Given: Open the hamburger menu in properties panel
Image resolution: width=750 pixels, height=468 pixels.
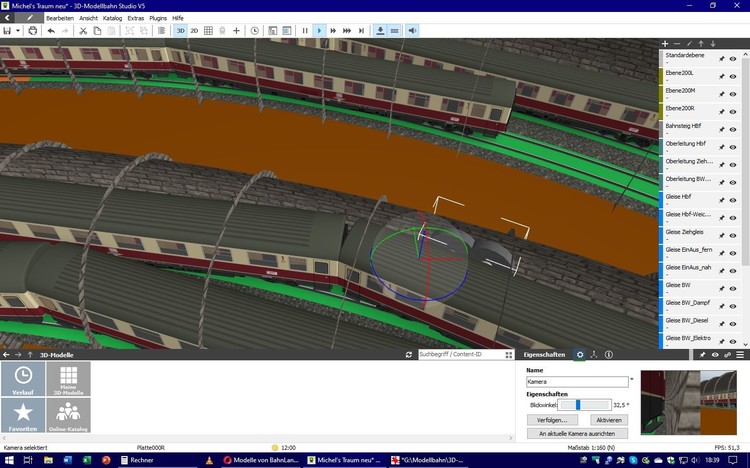Looking at the screenshot, I should [x=740, y=355].
